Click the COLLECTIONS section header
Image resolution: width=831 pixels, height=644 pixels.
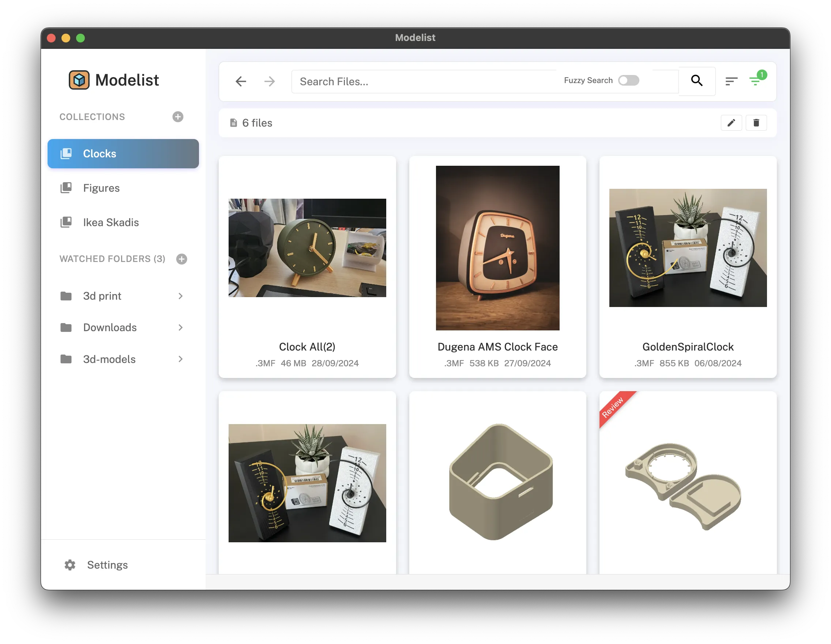coord(92,117)
